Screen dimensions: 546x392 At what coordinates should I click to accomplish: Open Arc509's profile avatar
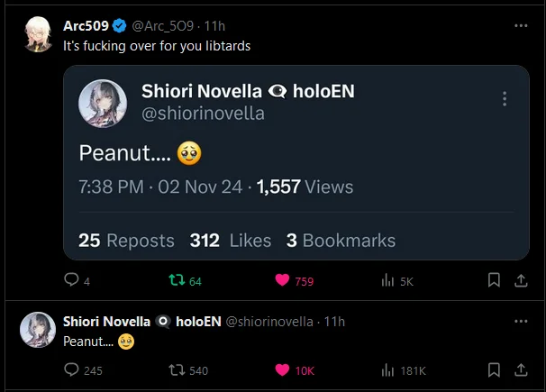point(38,34)
